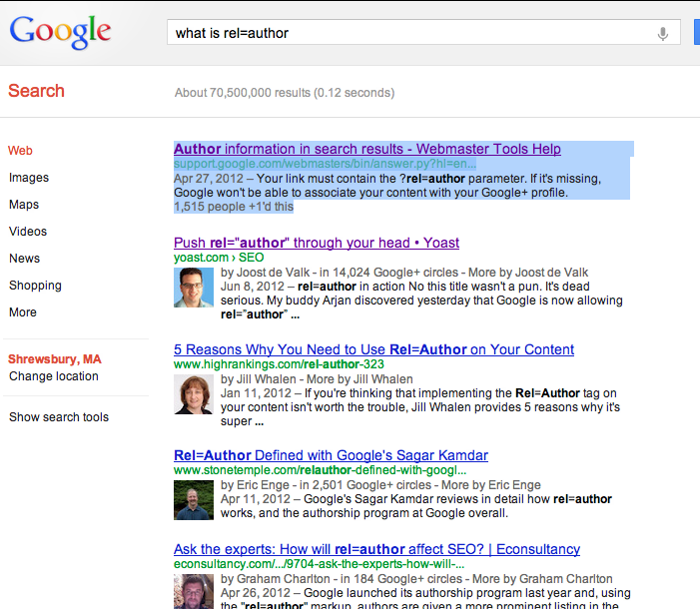Expand Show search tools option
This screenshot has height=609, width=700.
(59, 417)
